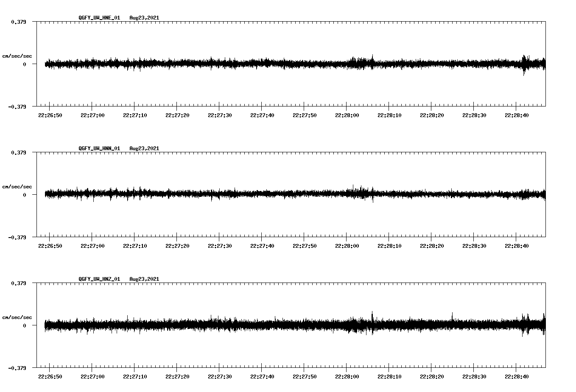
Task: Click time label 22:27:00 under HNE plot
Action: coord(92,115)
